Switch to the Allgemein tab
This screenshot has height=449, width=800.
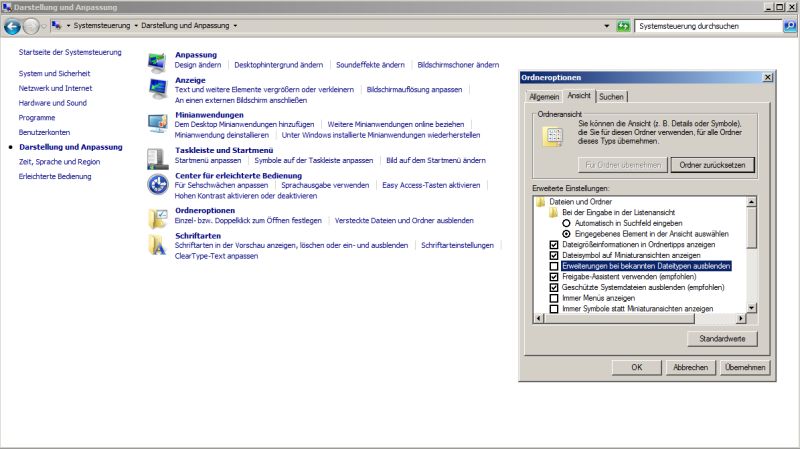coord(544,96)
